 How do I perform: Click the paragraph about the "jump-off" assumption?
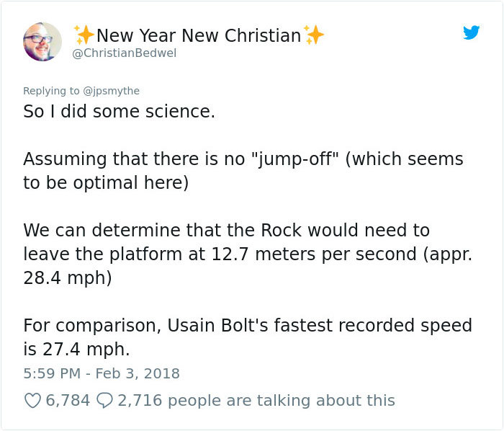point(243,171)
